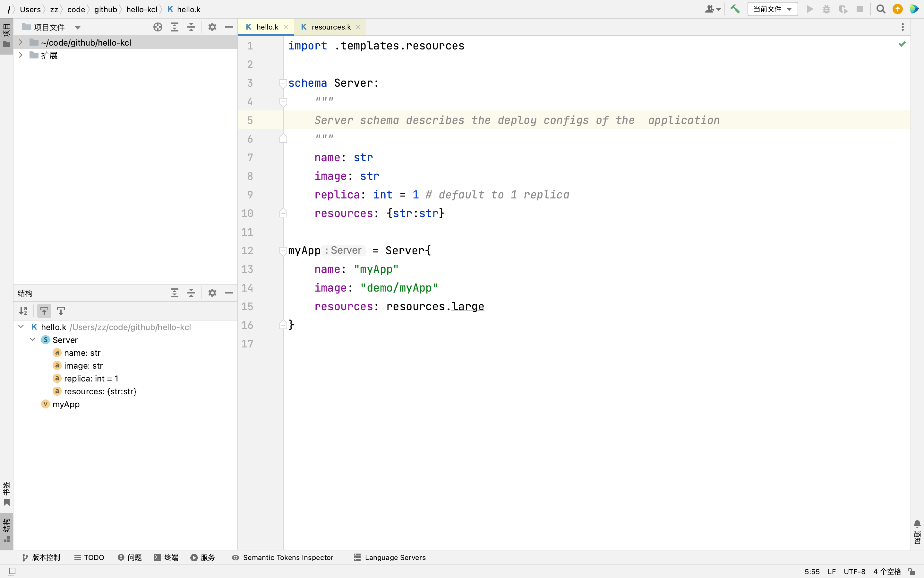The height and width of the screenshot is (578, 924).
Task: Close the hello.k tab
Action: (x=286, y=27)
